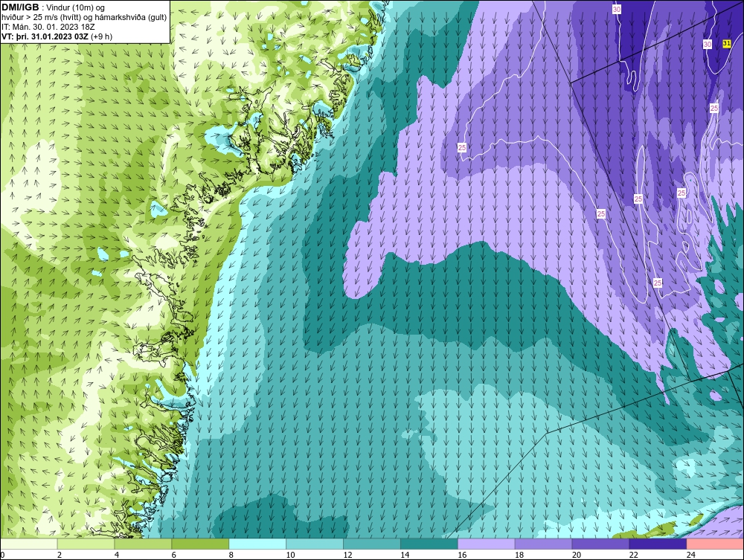Click the 10–12 m/s turquoise legend swatch

click(315, 544)
